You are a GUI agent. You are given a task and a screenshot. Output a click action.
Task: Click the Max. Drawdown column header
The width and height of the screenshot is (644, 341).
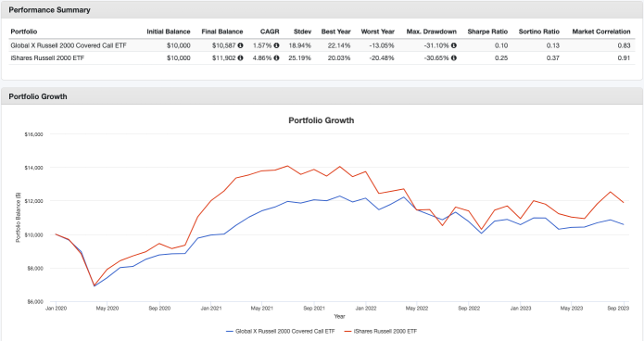point(431,32)
